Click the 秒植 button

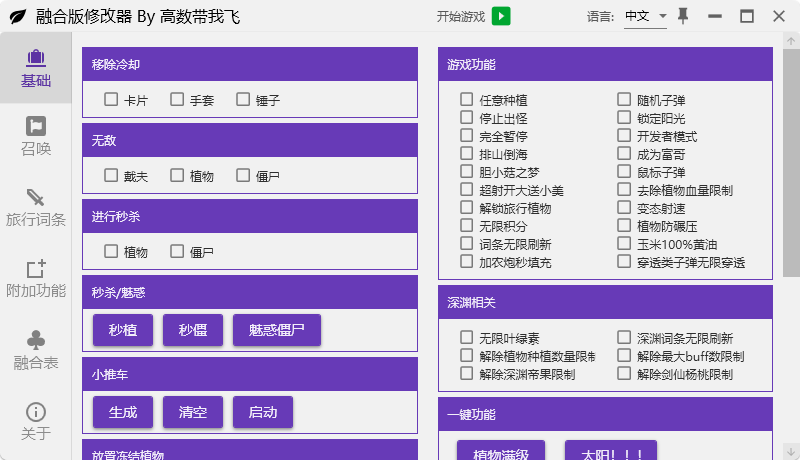[123, 330]
